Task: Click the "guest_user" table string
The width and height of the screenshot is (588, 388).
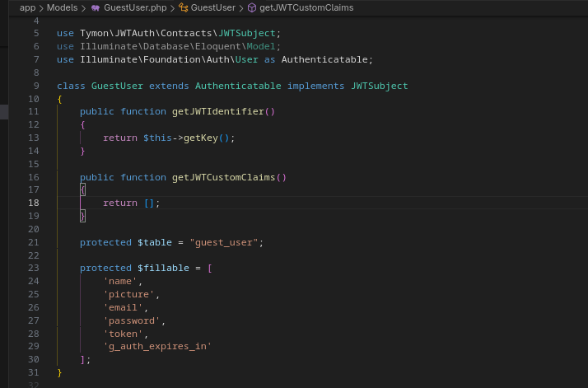Action: tap(226, 242)
